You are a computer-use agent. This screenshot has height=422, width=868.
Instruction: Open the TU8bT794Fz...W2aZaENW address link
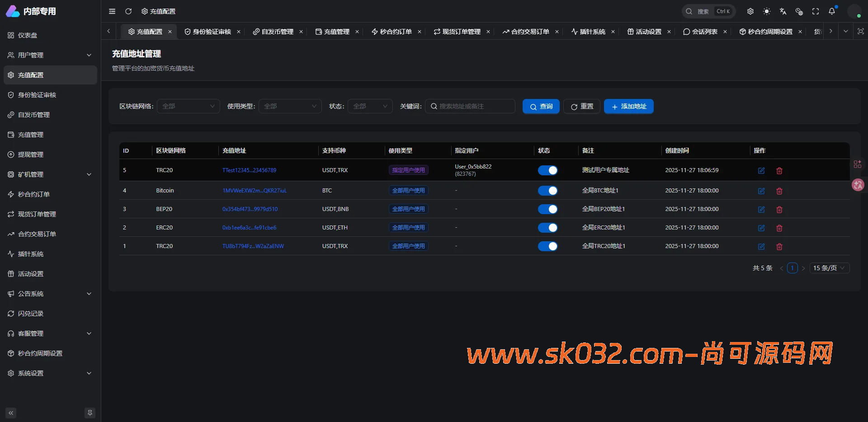(x=253, y=246)
